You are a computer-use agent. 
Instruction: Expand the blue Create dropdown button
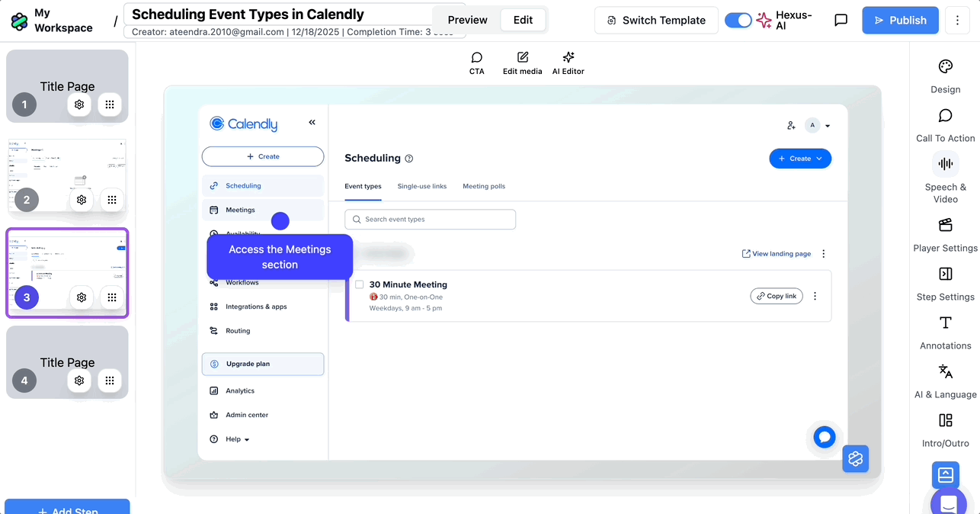click(800, 159)
